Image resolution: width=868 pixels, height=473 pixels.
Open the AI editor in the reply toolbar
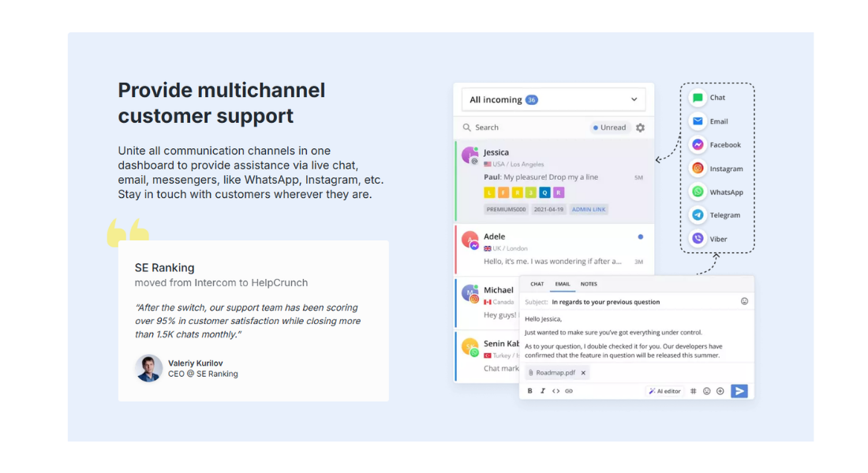(x=664, y=390)
